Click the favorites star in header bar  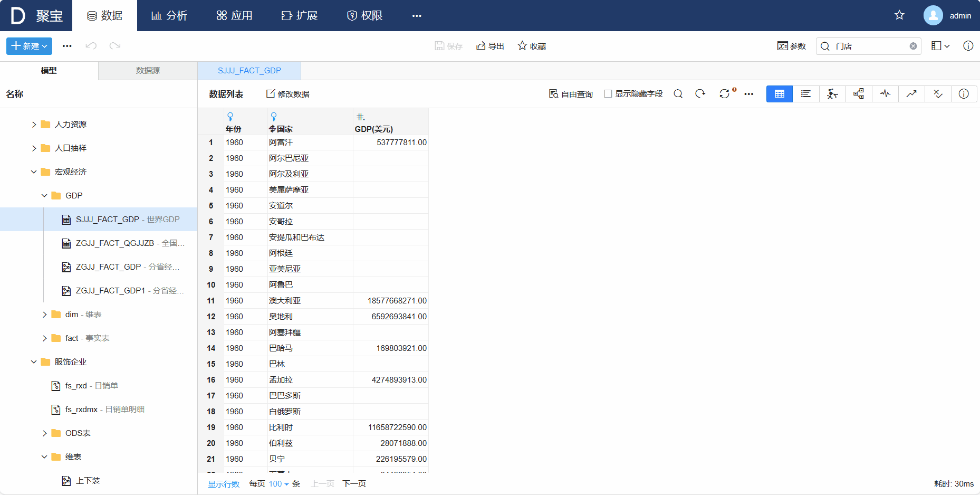click(x=899, y=15)
